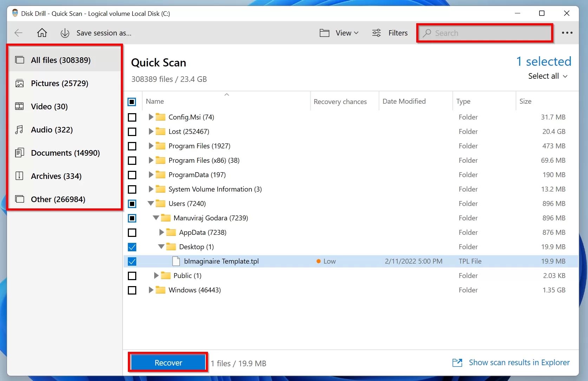The height and width of the screenshot is (381, 588).
Task: Expand the Lost folder tree arrow
Action: 151,131
